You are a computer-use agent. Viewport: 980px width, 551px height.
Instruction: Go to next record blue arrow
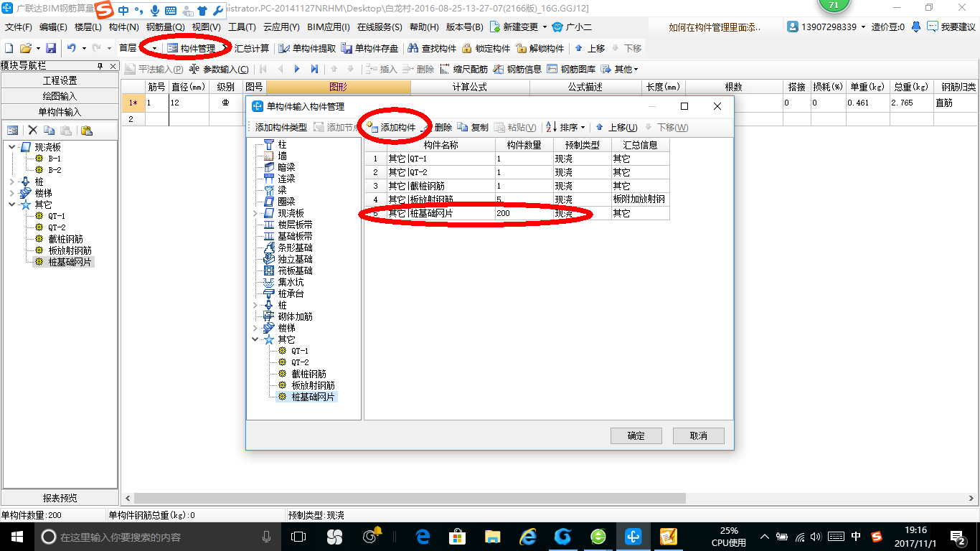tap(298, 69)
